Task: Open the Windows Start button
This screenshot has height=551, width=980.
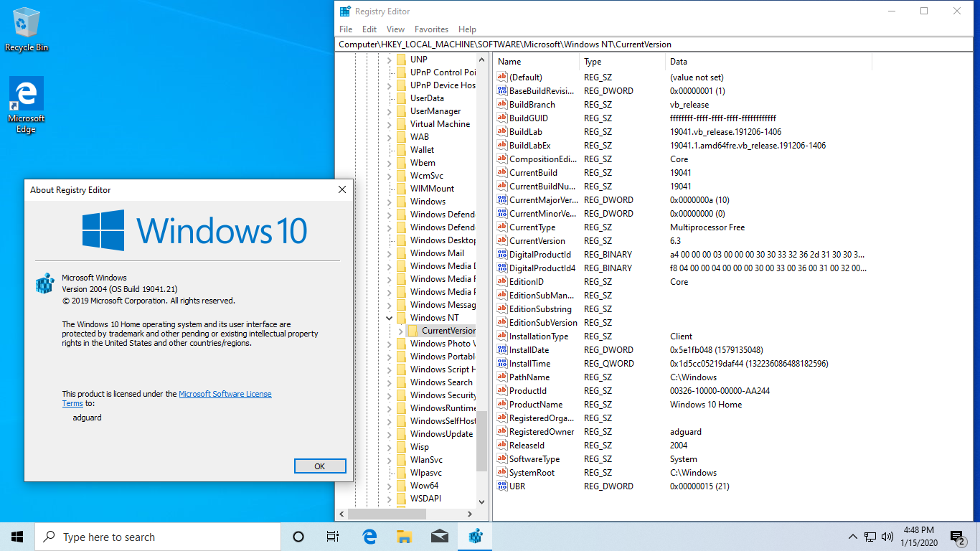Action: pyautogui.click(x=17, y=537)
